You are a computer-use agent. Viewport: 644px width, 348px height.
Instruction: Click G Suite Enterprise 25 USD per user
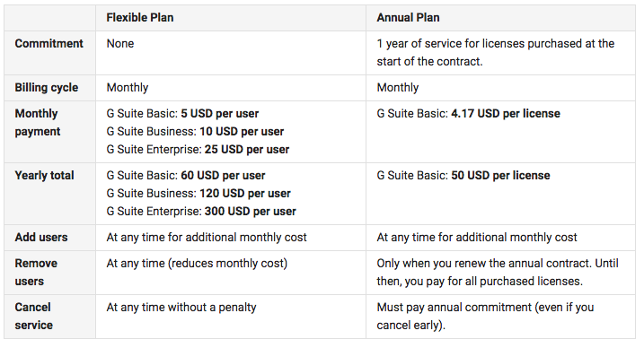pos(198,150)
